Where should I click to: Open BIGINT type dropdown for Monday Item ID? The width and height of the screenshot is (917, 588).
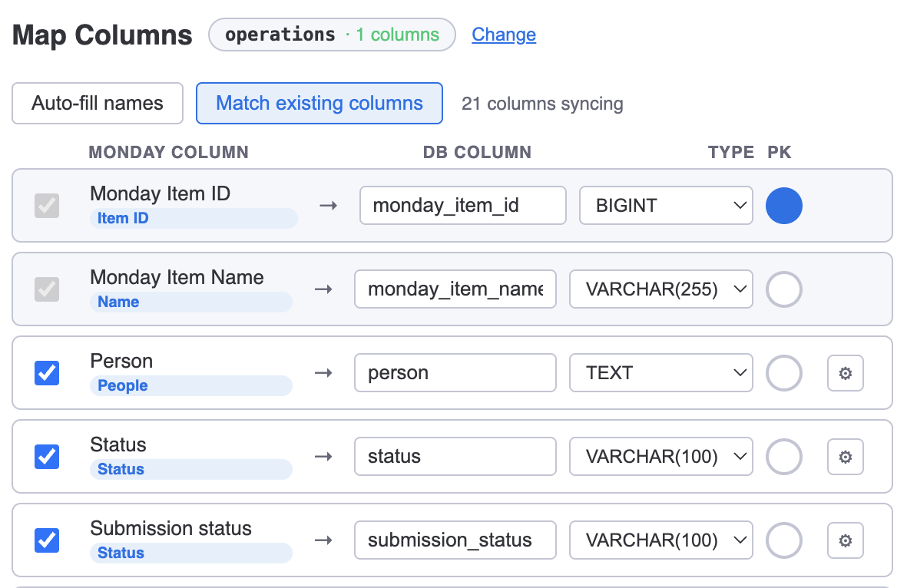tap(665, 206)
